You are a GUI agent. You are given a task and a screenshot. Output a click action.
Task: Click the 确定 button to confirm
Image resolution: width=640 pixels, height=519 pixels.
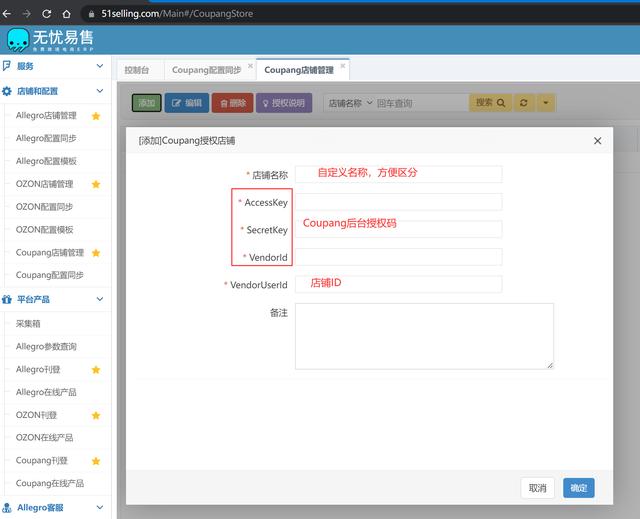(578, 488)
